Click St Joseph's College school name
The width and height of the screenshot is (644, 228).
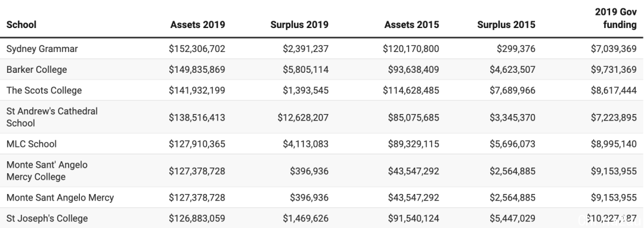(x=47, y=218)
